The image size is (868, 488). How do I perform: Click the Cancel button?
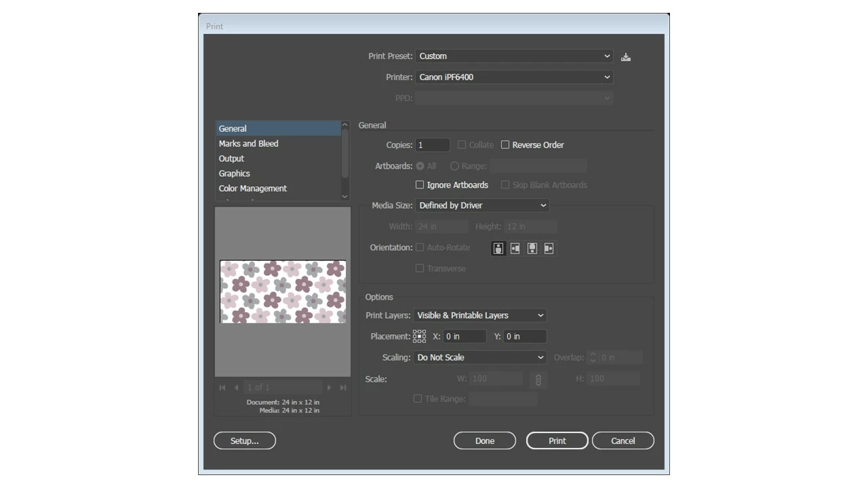623,441
